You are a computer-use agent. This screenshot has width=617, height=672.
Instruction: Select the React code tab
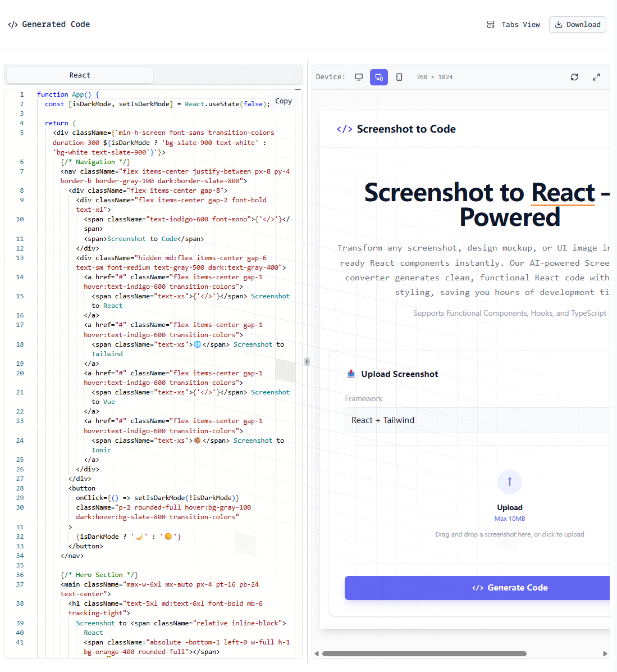coord(79,75)
